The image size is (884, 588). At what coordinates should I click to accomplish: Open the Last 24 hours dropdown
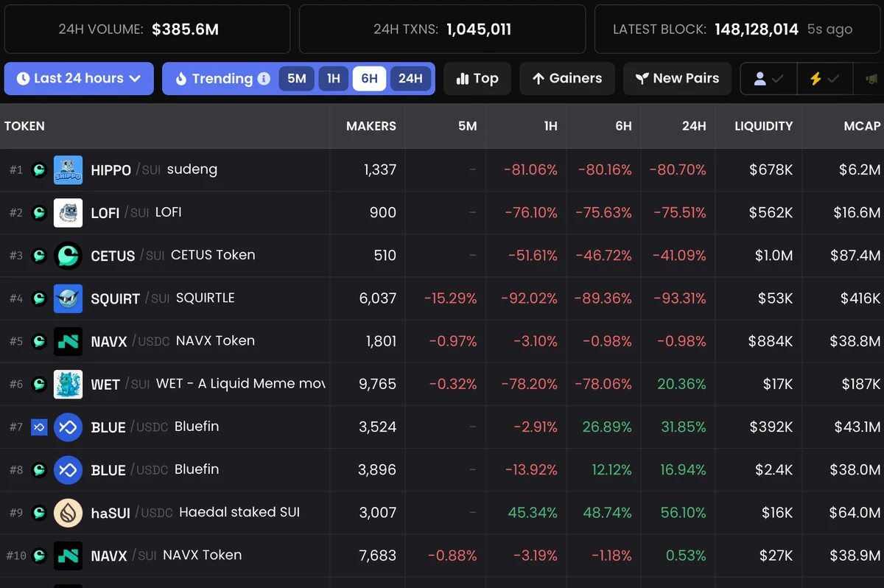tap(79, 79)
